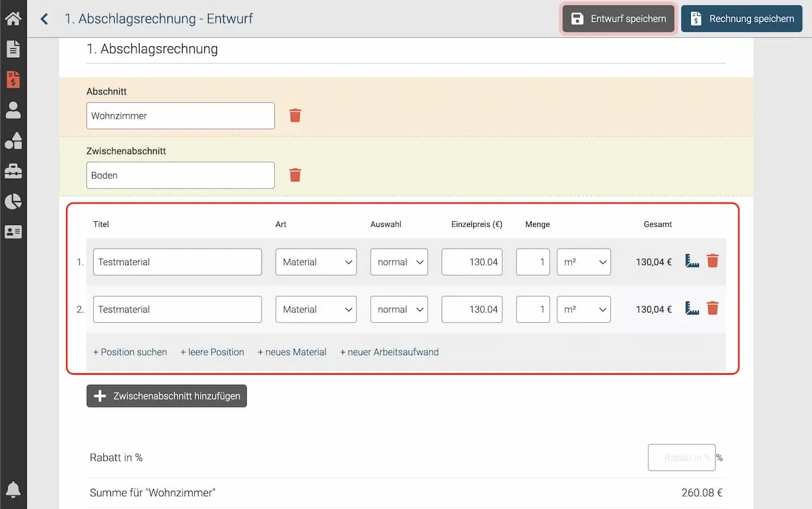812x509 pixels.
Task: Click the Gesamt value of position 1
Action: click(653, 262)
